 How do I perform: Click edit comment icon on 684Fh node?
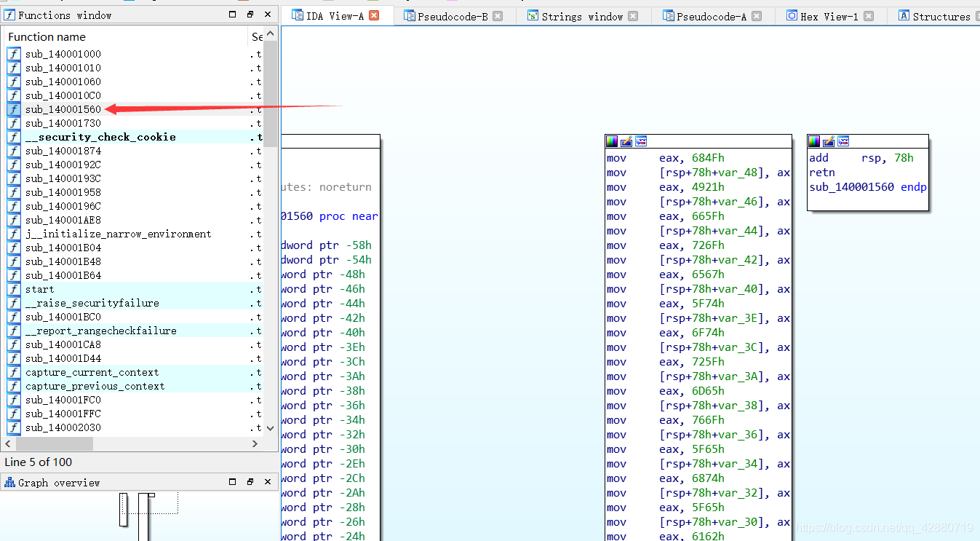[626, 141]
